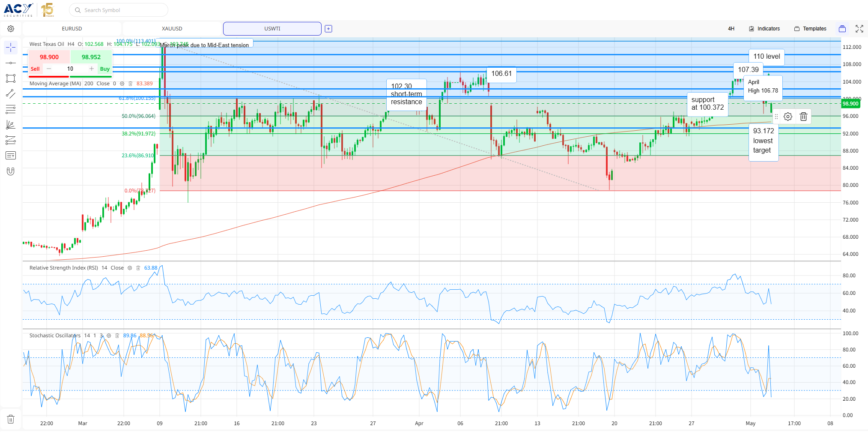Toggle the magnet snap mode
Image resolution: width=868 pixels, height=432 pixels.
[x=11, y=171]
